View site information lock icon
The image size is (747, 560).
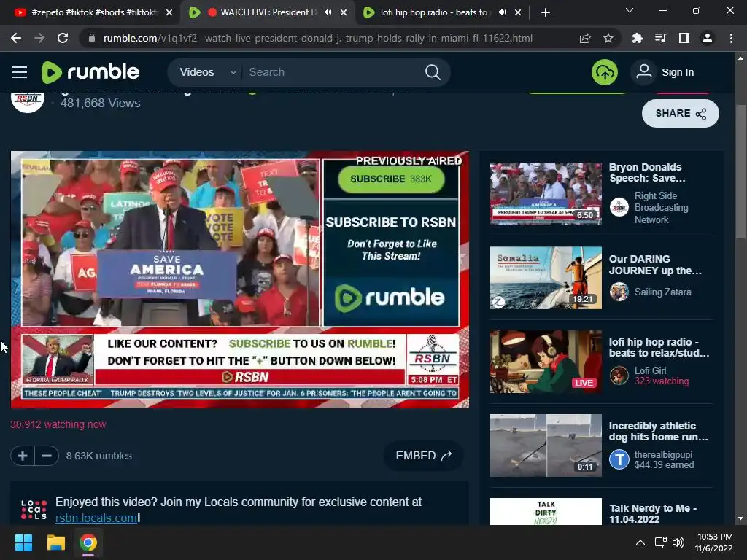(x=92, y=38)
